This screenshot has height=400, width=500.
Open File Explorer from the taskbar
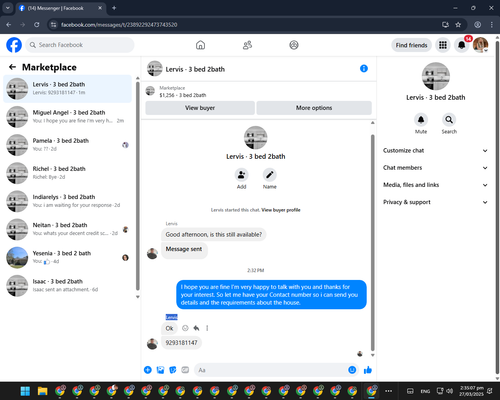click(42, 391)
